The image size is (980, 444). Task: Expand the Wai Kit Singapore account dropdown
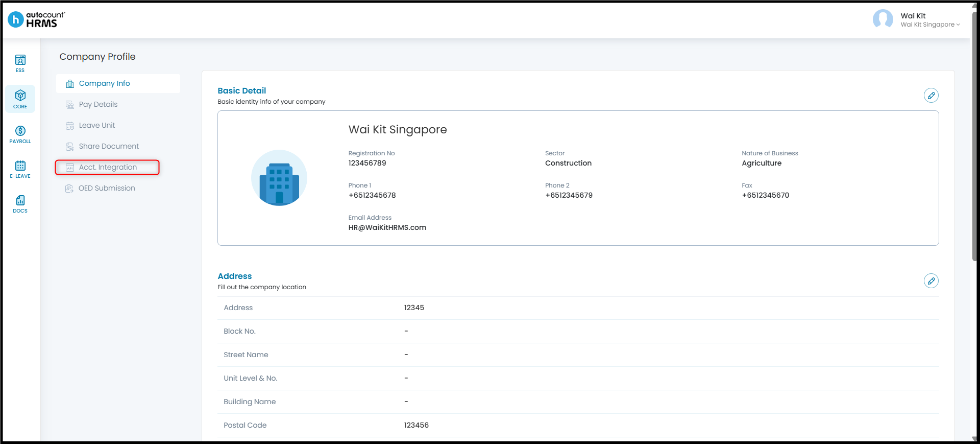(x=930, y=25)
